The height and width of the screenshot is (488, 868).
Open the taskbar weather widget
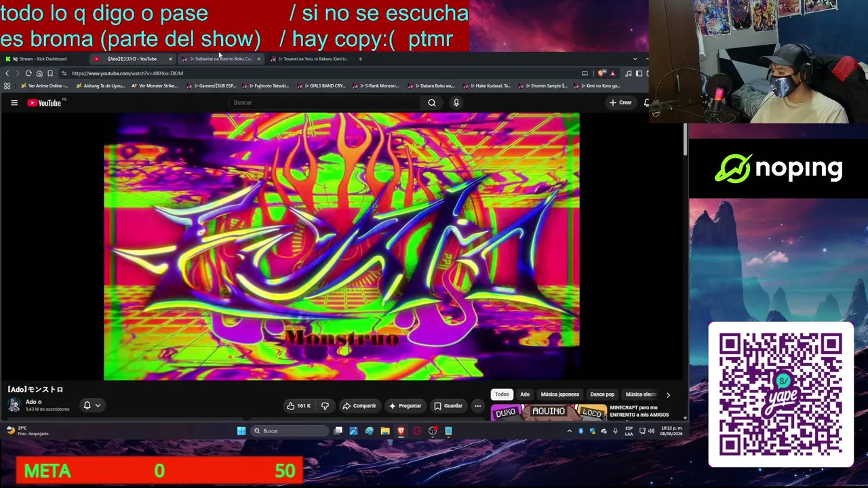pos(27,431)
